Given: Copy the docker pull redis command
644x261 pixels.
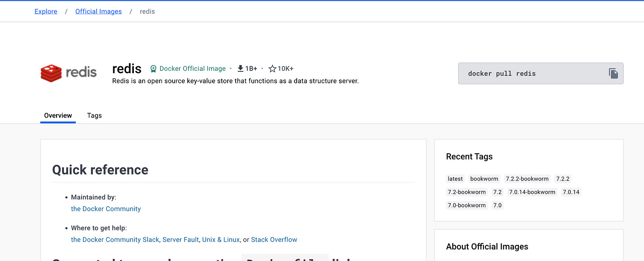Looking at the screenshot, I should 613,73.
